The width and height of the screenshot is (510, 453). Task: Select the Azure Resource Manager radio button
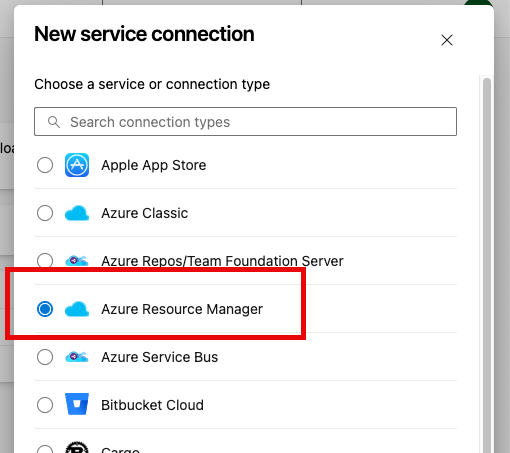pyautogui.click(x=45, y=309)
